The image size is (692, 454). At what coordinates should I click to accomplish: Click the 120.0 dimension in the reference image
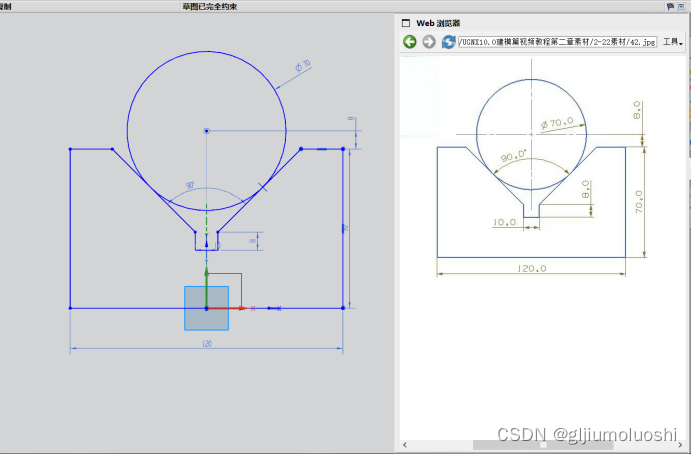tap(531, 268)
